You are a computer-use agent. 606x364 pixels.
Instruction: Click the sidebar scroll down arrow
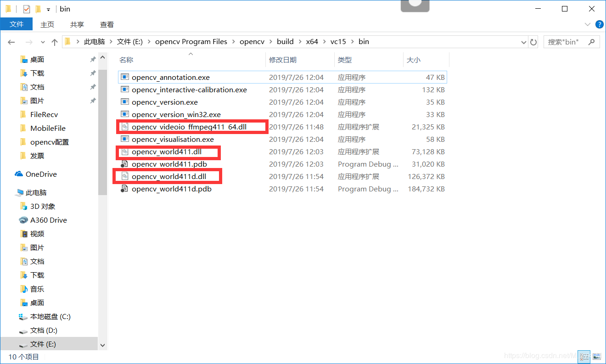coord(102,345)
